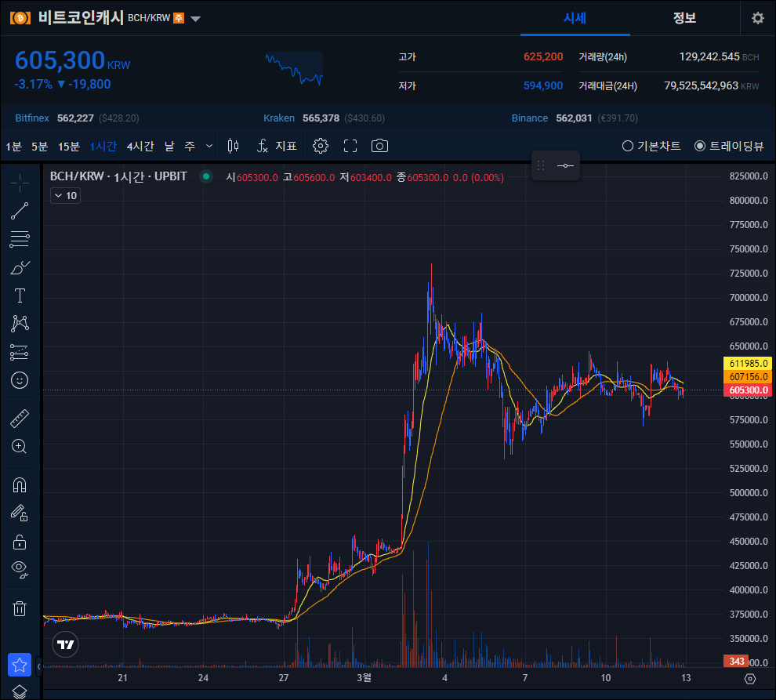Open the emoji icons tool
Screen dimensions: 776x700
[20, 380]
